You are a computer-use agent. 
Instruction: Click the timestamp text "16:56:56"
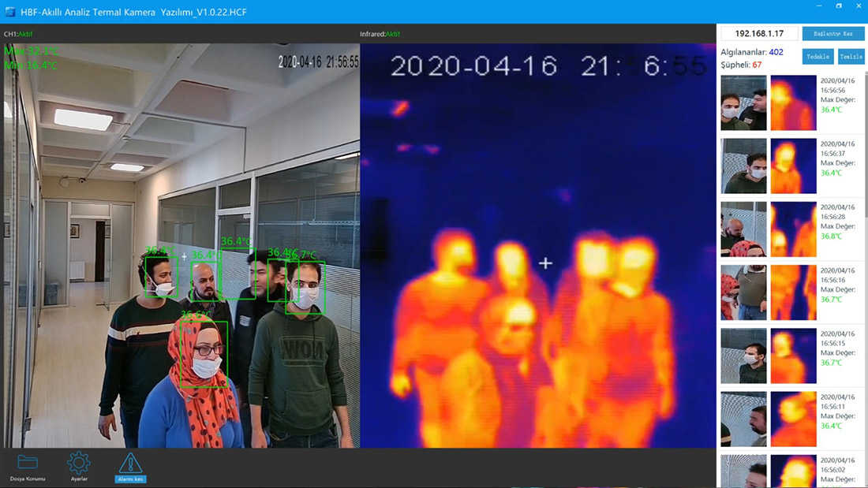(832, 90)
